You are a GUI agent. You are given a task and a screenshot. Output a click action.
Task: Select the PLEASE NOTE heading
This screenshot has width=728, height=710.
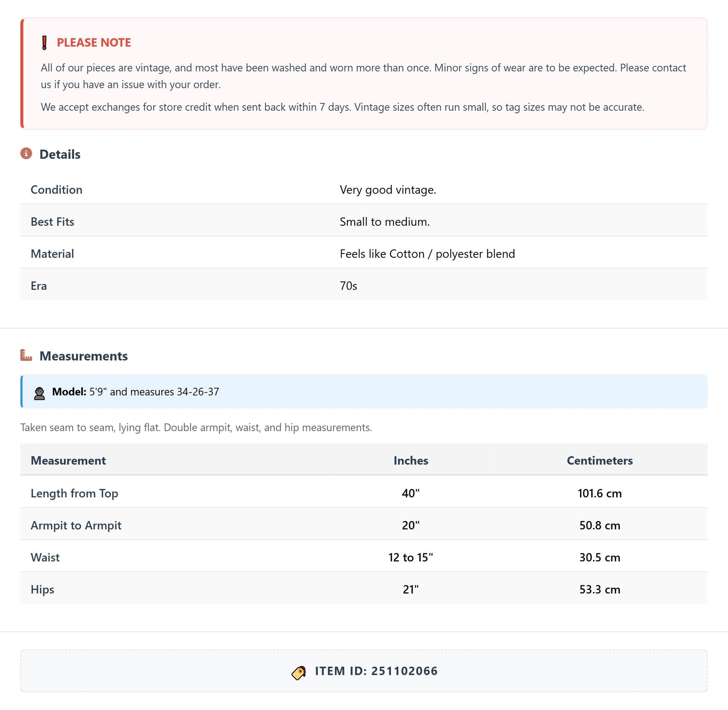[94, 43]
